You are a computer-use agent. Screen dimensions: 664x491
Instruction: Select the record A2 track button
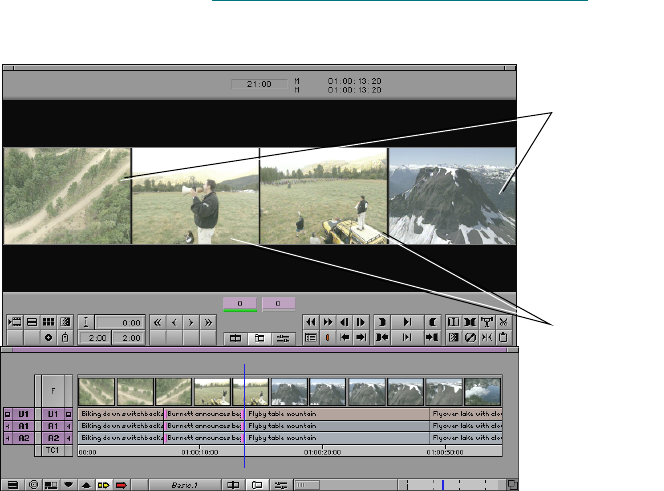(53, 438)
